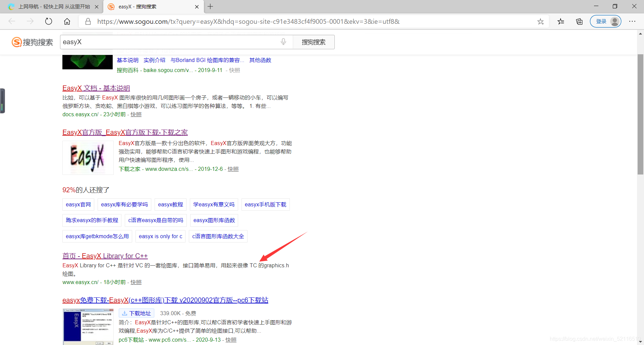
Task: Close the 上网导航 tab
Action: tap(97, 7)
